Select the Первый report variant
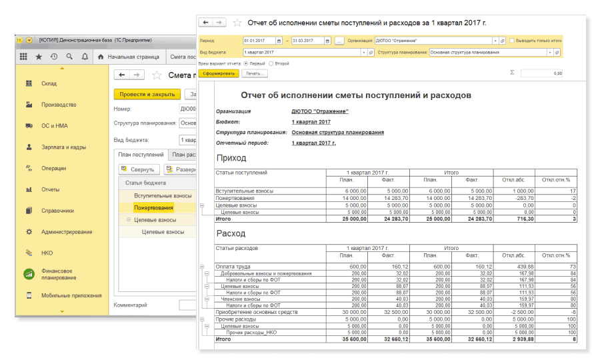Image resolution: width=600 pixels, height=364 pixels. [x=245, y=63]
